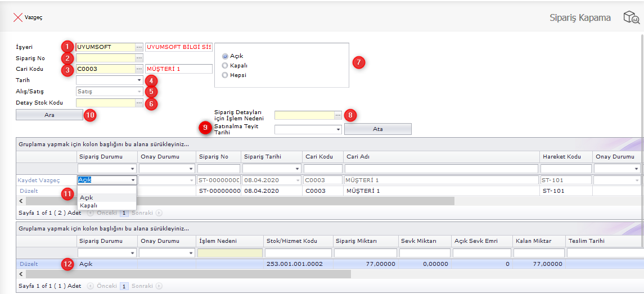Open Detay Stok Kodu lookup ellipsis
The image size is (644, 294).
[x=139, y=103]
